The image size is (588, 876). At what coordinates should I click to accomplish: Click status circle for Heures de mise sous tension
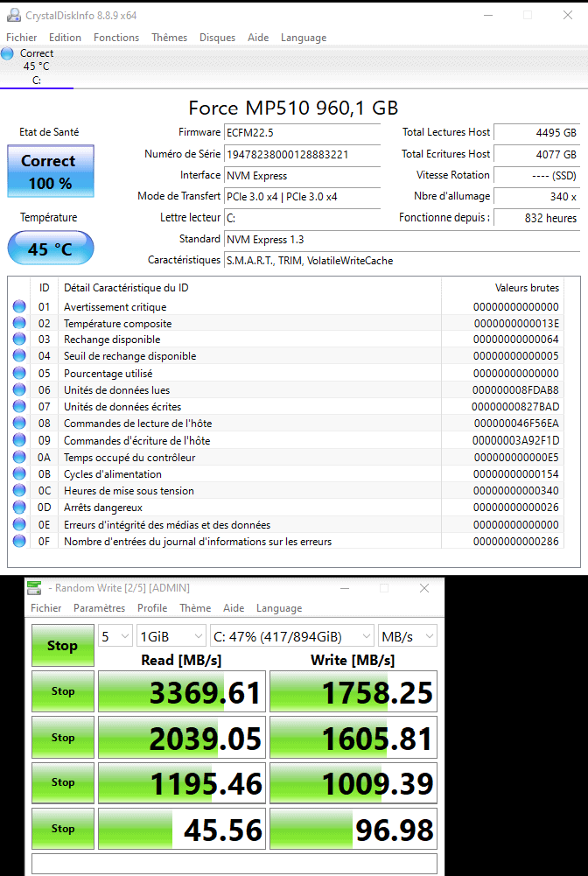[x=19, y=491]
